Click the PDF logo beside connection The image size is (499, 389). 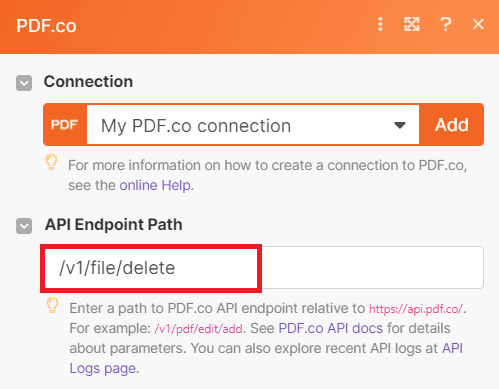point(65,125)
